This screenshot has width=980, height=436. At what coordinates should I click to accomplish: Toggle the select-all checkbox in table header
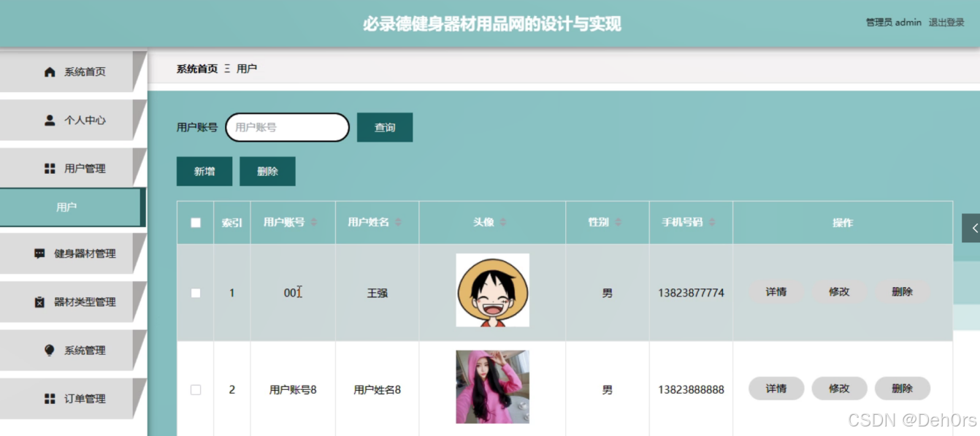pyautogui.click(x=196, y=223)
